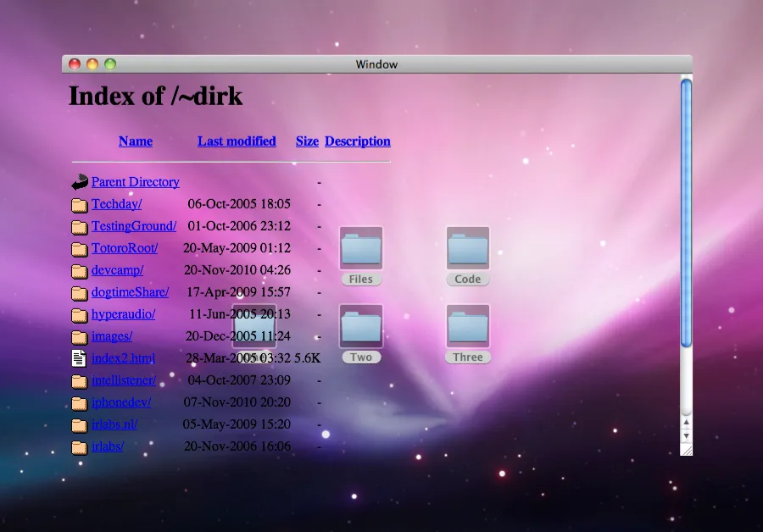Click the Window title bar text
The width and height of the screenshot is (763, 532).
click(376, 64)
